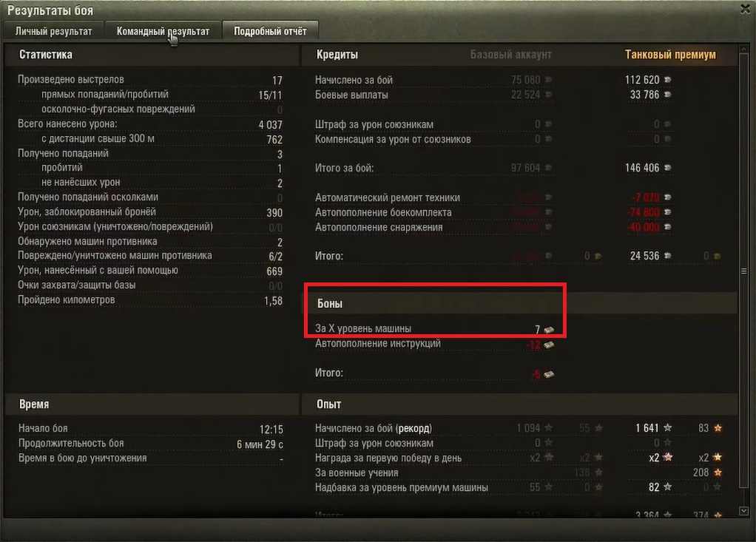
Task: Select the Танковый премиум column header
Action: [670, 55]
